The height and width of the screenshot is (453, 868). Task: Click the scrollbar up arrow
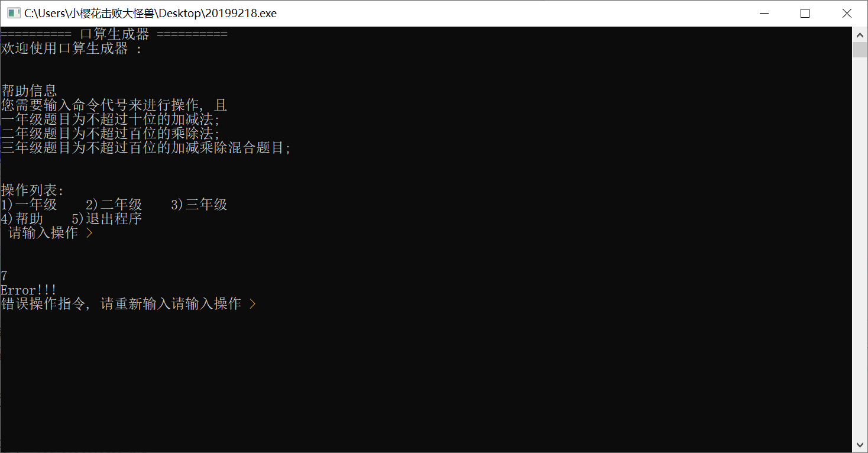[x=860, y=35]
